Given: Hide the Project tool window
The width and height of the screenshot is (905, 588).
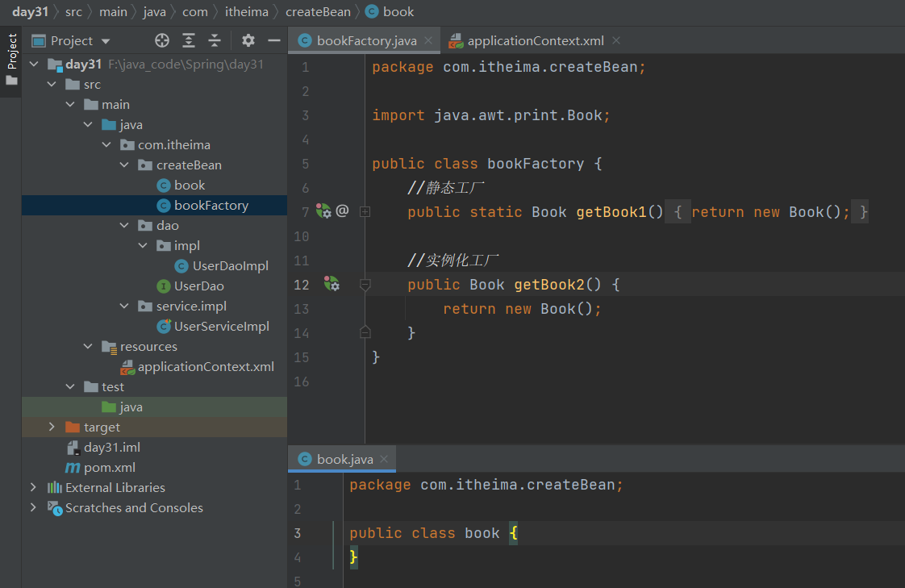Looking at the screenshot, I should coord(274,40).
